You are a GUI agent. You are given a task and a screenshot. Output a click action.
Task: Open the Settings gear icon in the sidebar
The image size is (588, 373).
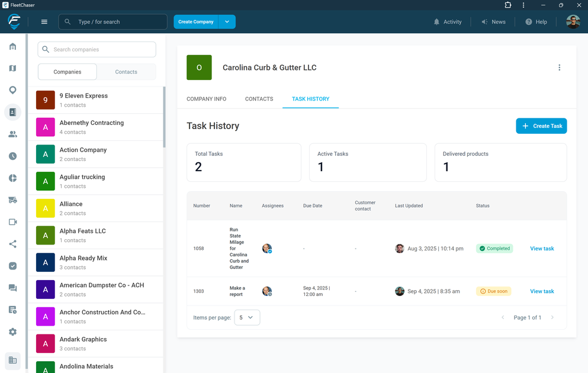point(12,332)
